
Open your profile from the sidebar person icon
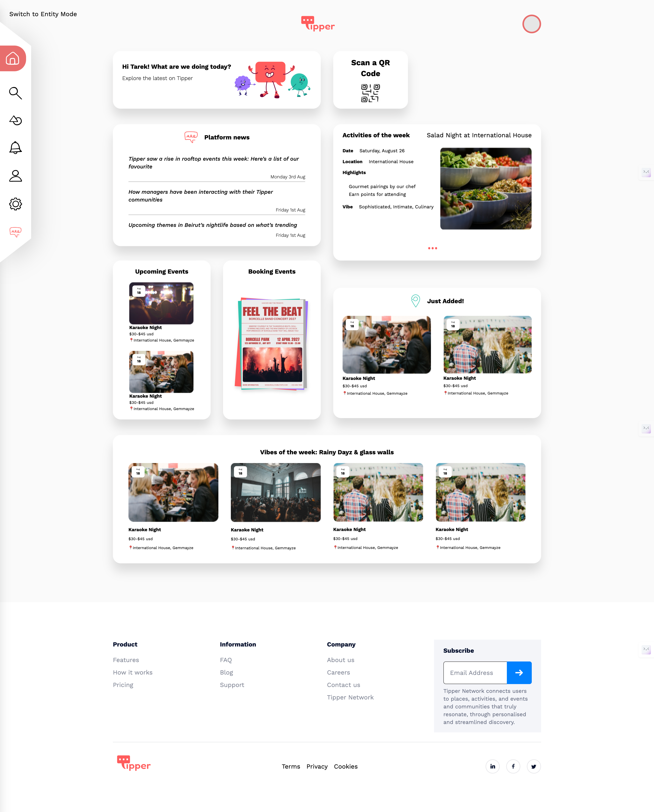tap(15, 176)
